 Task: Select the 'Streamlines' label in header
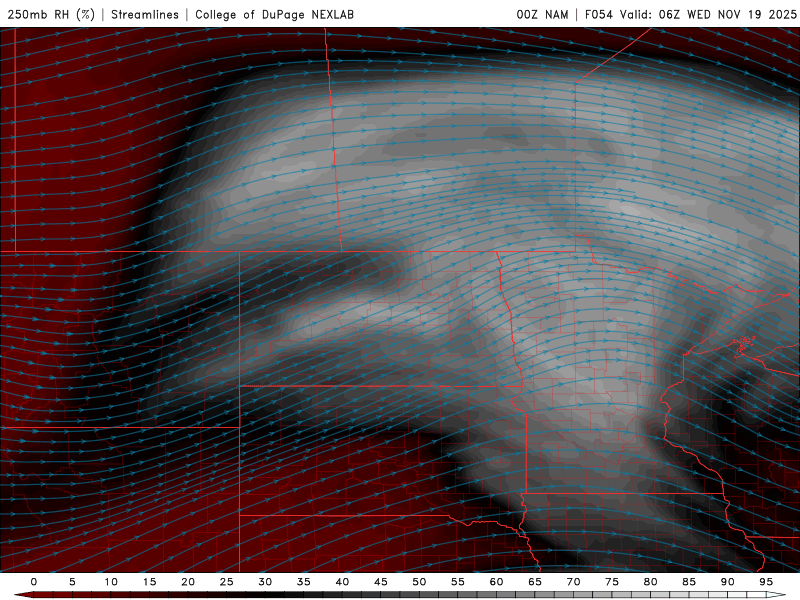[x=145, y=14]
